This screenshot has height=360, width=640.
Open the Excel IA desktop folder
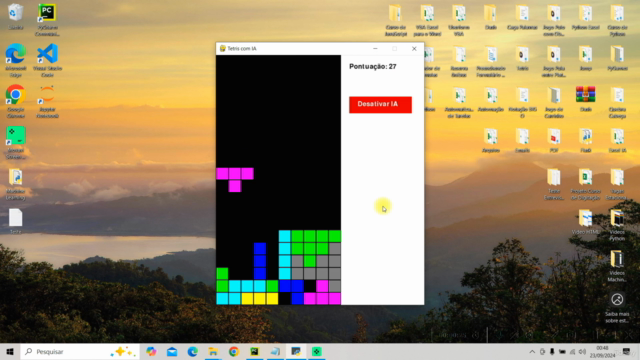[x=617, y=140]
